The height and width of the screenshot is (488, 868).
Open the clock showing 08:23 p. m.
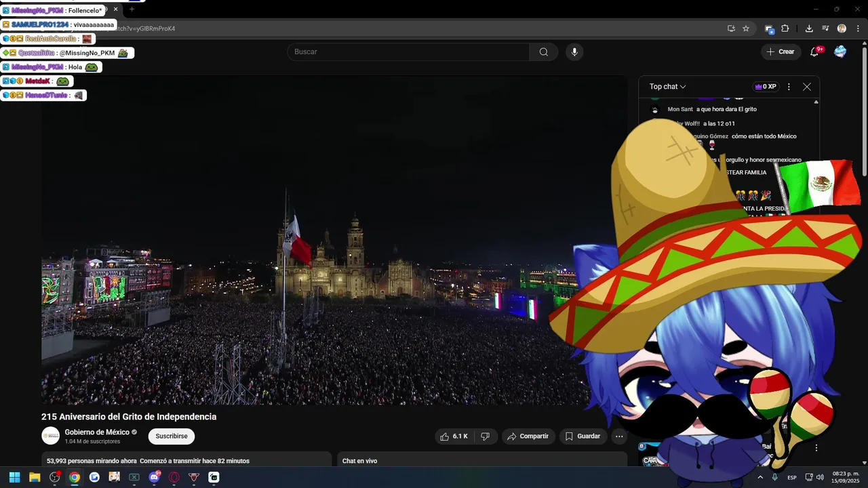[x=846, y=477]
